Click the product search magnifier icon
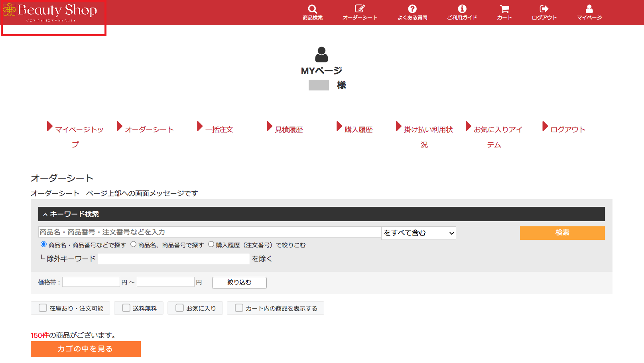 pyautogui.click(x=312, y=9)
